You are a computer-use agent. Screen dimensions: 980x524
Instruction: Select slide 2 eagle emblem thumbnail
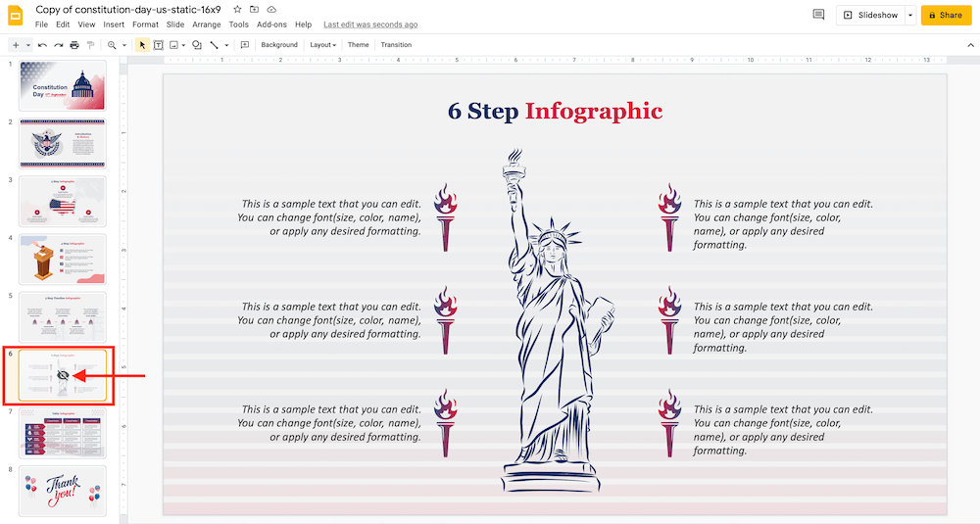(x=63, y=144)
